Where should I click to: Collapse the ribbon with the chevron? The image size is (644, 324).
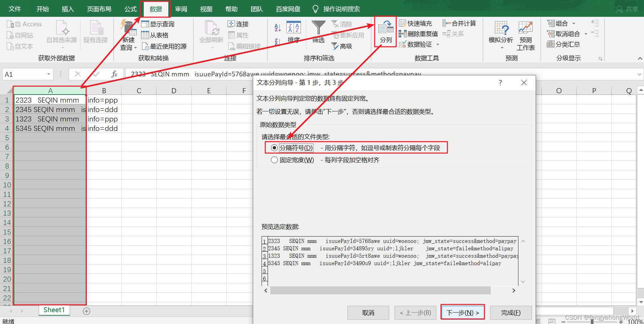(x=640, y=59)
